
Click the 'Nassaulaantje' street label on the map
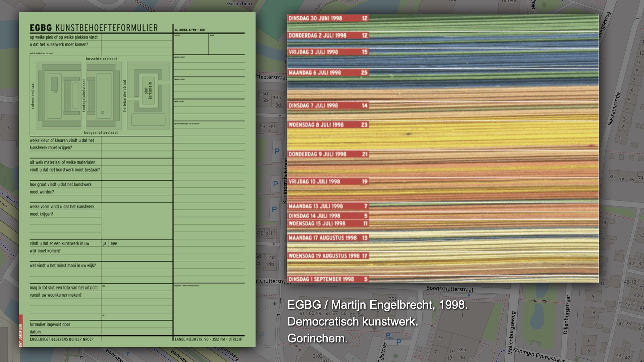[x=614, y=109]
